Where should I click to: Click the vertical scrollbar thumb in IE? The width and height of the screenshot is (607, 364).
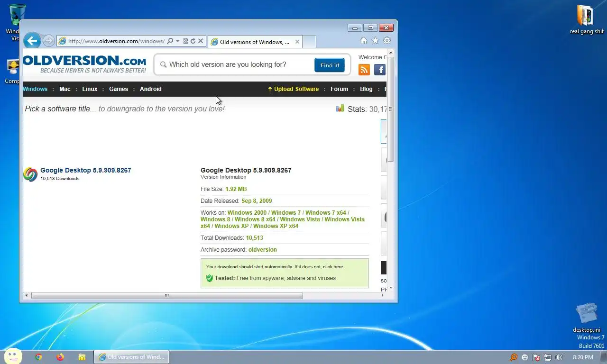pos(390,110)
